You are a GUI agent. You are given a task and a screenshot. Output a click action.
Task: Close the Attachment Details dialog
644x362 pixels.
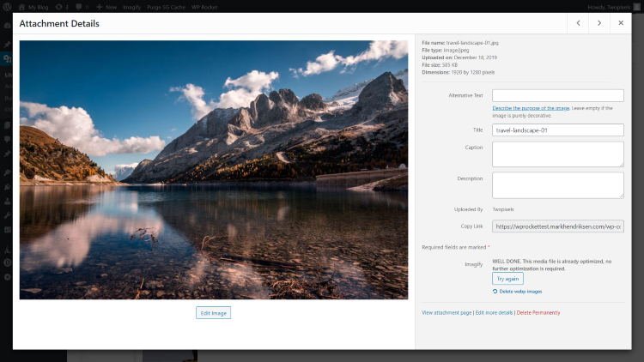click(x=621, y=23)
